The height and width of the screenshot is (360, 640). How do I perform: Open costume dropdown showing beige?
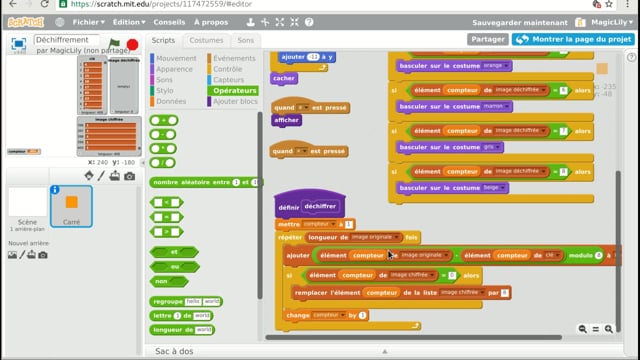494,188
